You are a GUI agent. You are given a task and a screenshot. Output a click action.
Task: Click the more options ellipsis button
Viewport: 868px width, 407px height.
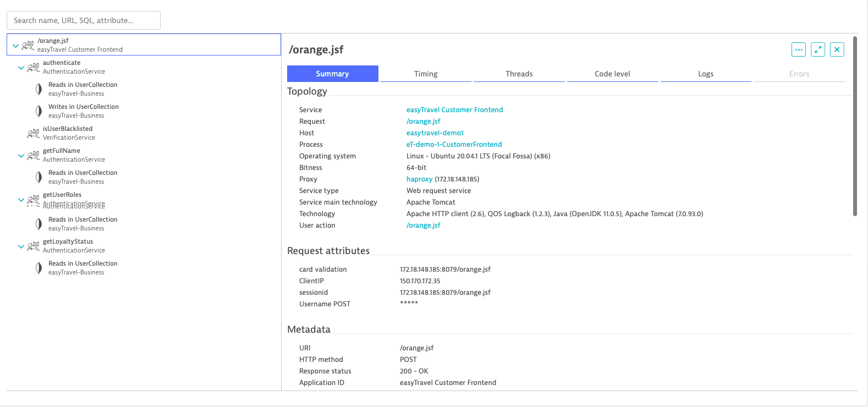799,50
